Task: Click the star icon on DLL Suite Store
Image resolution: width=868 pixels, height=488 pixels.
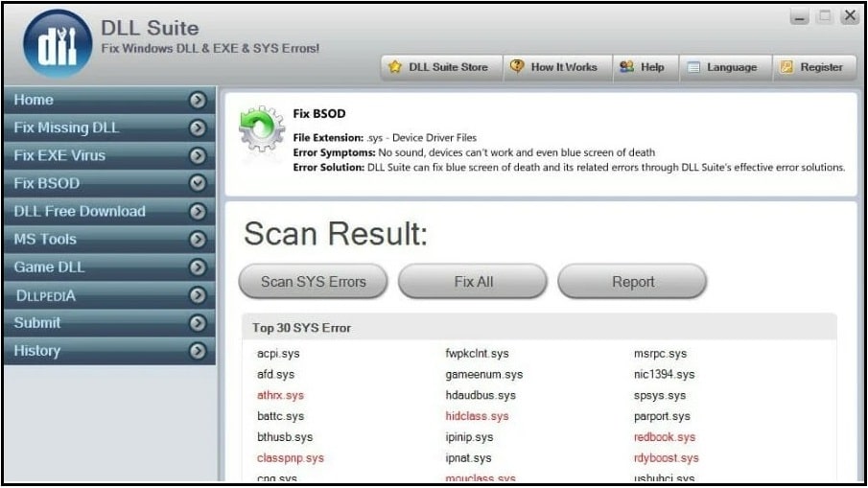Action: 395,67
